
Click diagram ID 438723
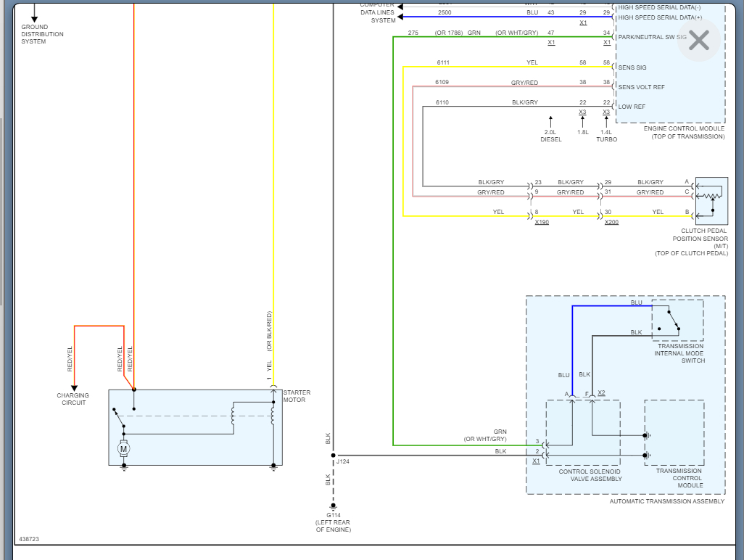[x=29, y=539]
